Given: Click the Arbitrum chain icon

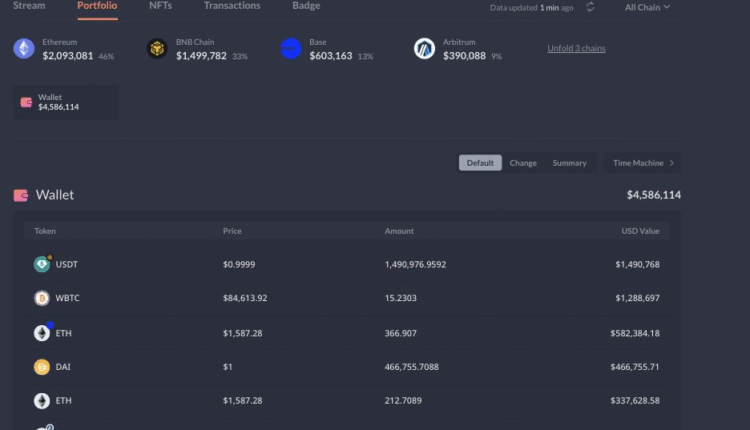Looking at the screenshot, I should pos(425,49).
